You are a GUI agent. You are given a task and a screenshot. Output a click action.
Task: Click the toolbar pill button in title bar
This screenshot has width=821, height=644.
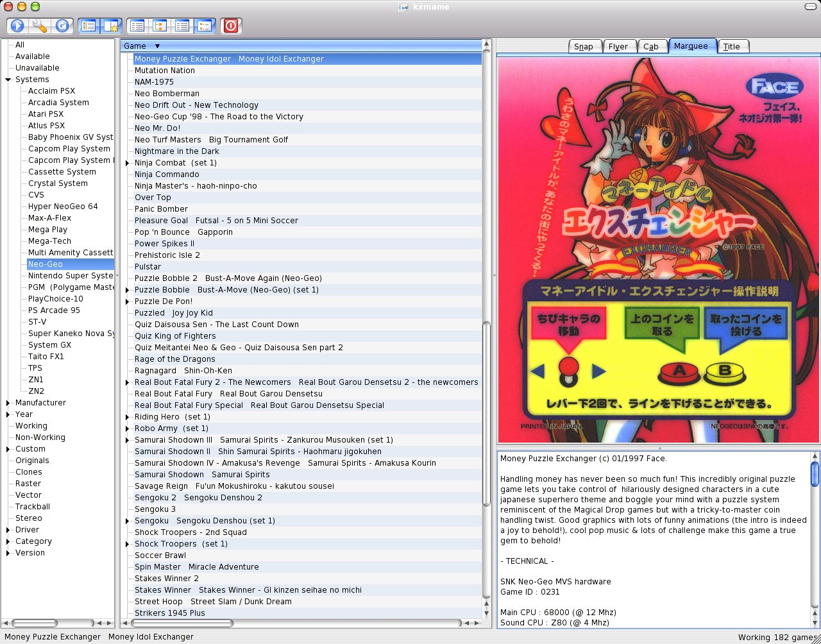point(810,6)
